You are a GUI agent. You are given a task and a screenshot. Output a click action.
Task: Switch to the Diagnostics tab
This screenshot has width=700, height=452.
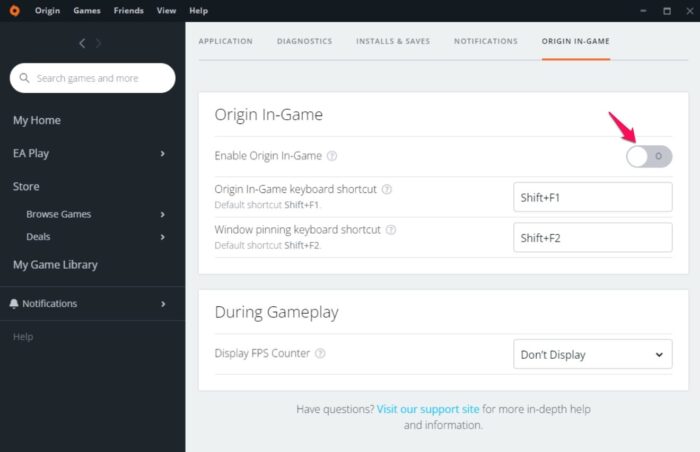(304, 41)
